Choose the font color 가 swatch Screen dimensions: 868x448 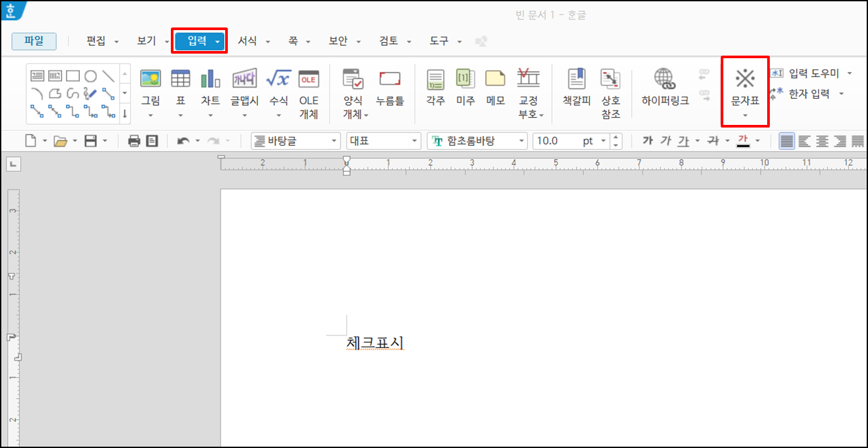743,141
